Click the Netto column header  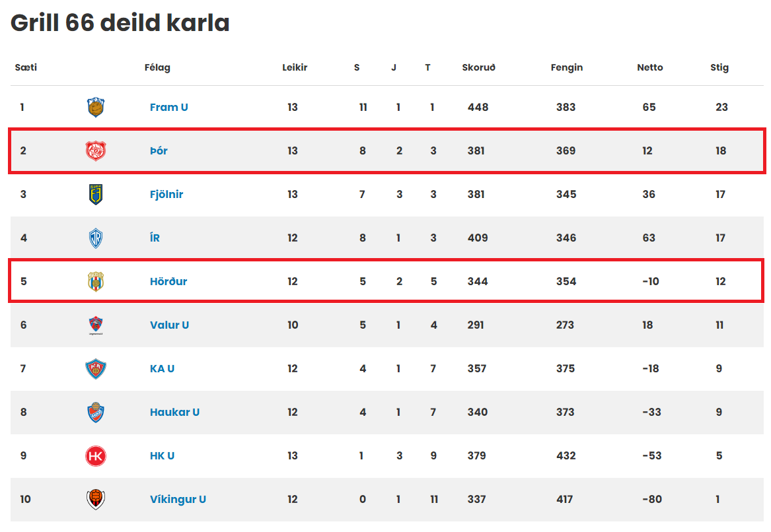650,67
